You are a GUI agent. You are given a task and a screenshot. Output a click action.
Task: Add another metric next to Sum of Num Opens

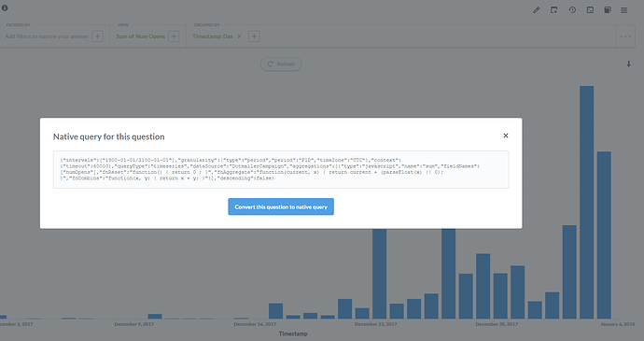coord(174,36)
